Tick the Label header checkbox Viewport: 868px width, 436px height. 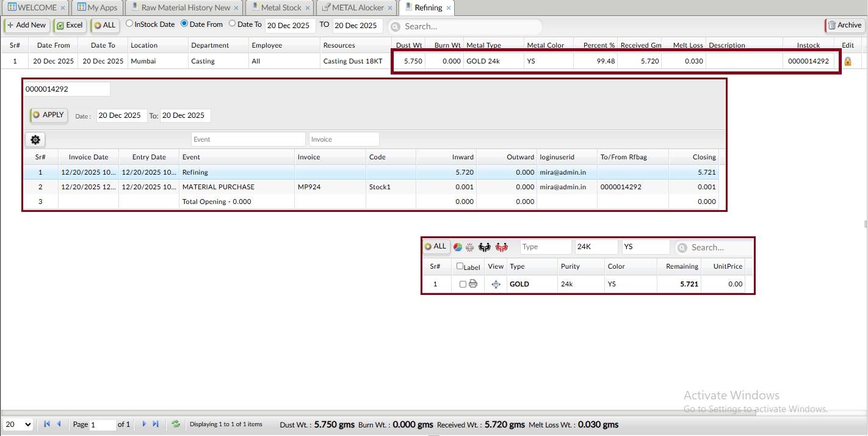tap(460, 266)
